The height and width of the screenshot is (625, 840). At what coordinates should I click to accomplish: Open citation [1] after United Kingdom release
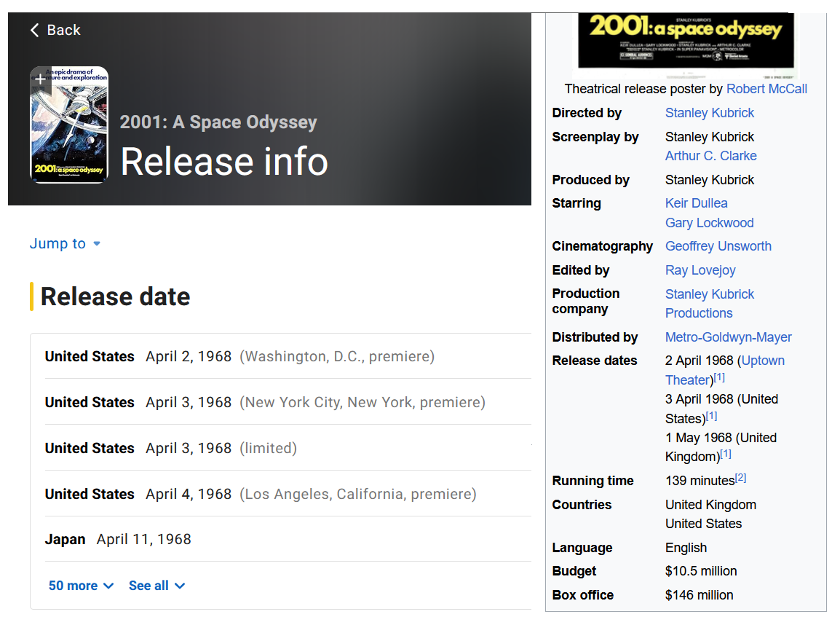coord(726,454)
